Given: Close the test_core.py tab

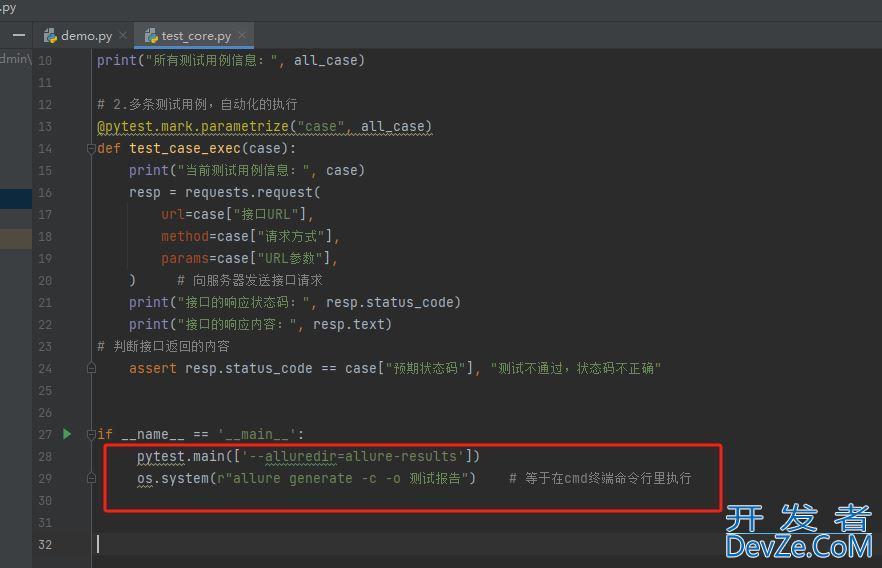Looking at the screenshot, I should [x=242, y=35].
